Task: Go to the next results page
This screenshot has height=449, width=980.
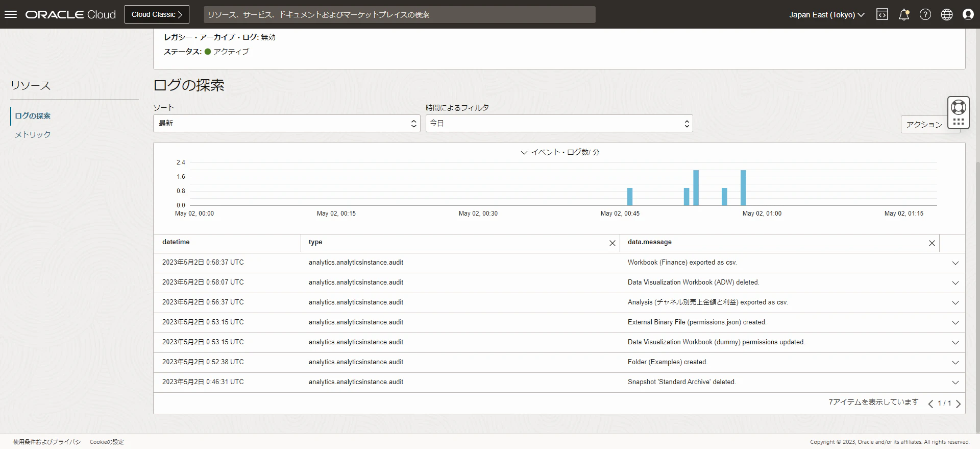Action: (958, 404)
